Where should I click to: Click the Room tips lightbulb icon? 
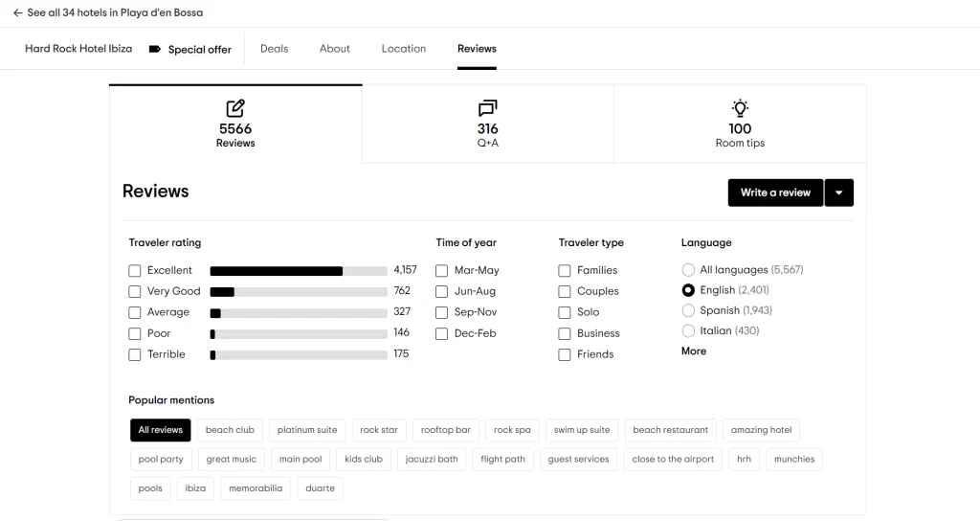(740, 108)
